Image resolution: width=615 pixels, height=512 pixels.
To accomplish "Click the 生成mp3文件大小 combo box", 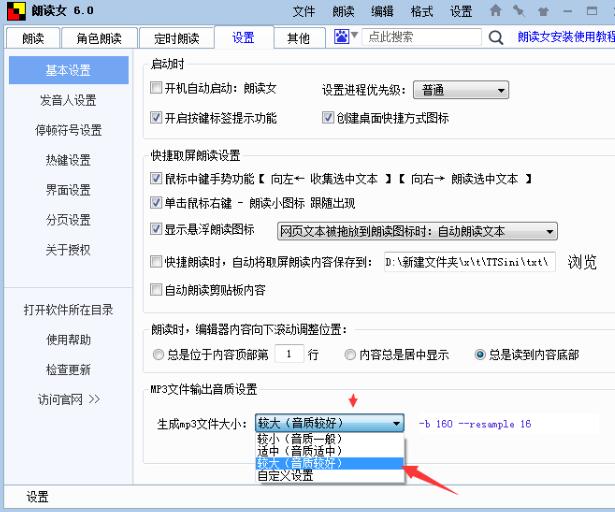I will point(329,423).
